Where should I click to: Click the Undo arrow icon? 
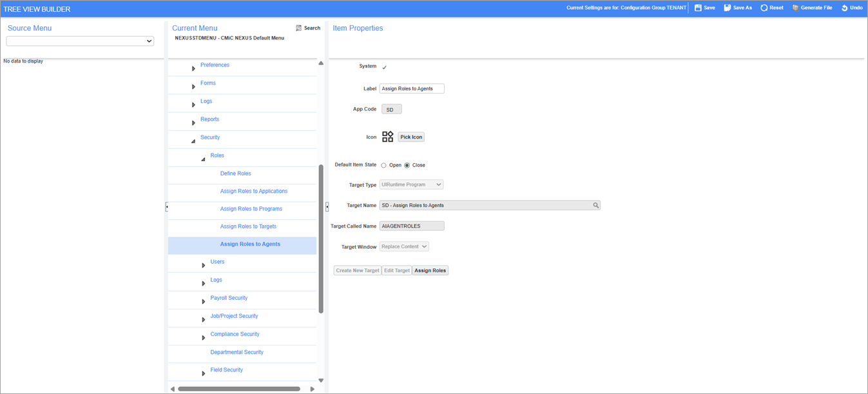845,8
